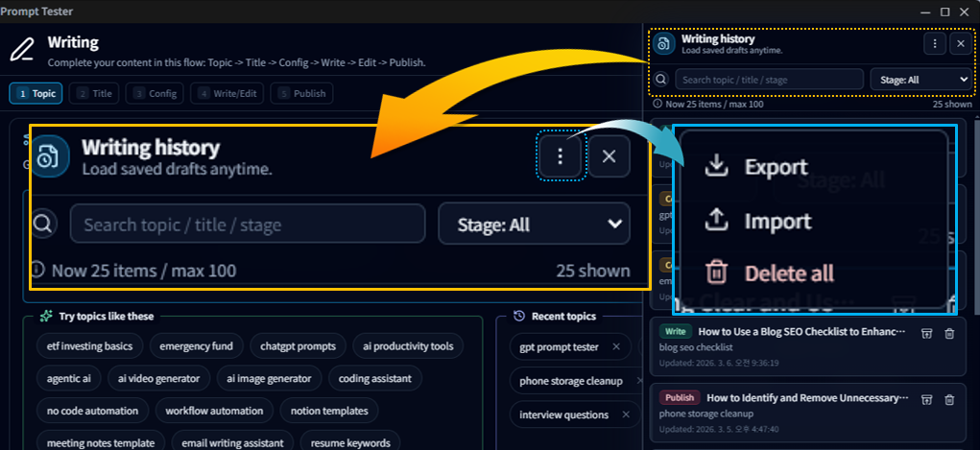Select the notion templates topic
Image resolution: width=980 pixels, height=450 pixels.
click(x=329, y=411)
